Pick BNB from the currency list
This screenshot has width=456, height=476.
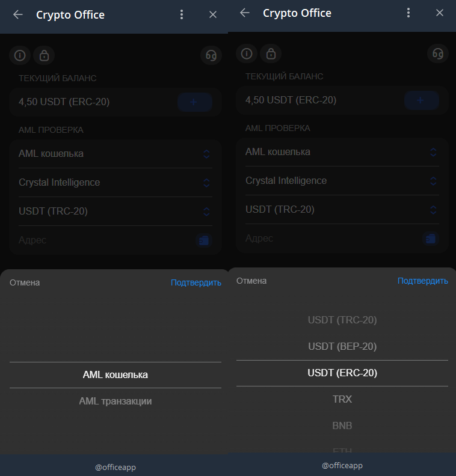coord(342,426)
